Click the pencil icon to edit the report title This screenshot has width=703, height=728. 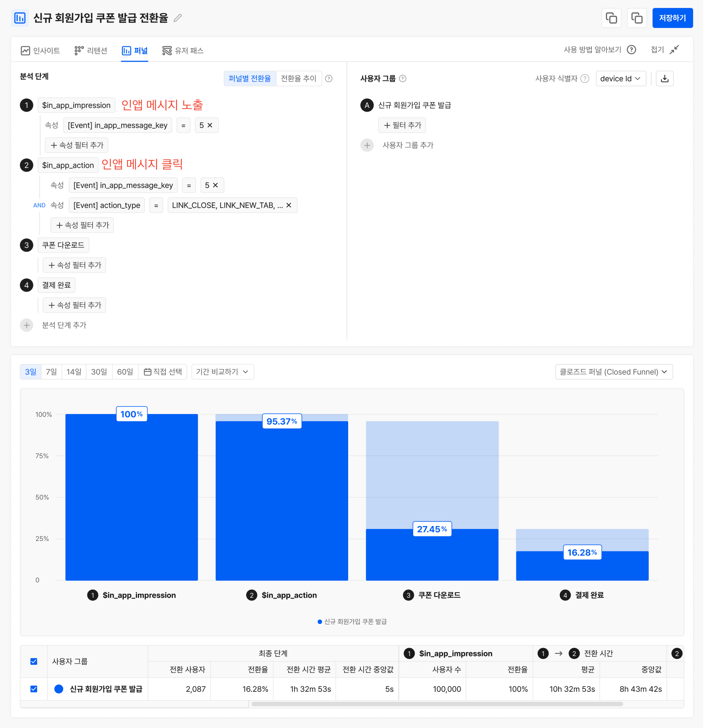tap(178, 18)
